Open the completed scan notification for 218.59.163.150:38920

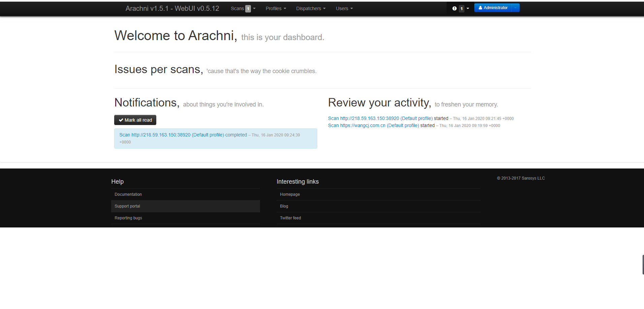tap(183, 135)
